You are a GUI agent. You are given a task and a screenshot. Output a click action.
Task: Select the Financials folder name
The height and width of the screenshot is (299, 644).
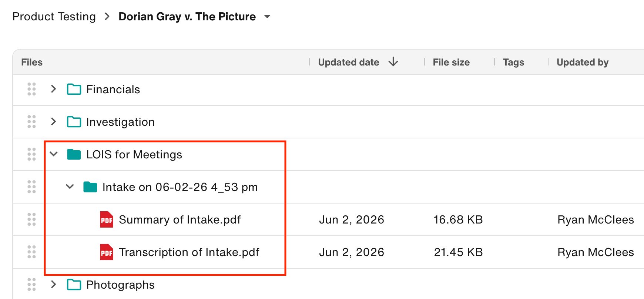(x=113, y=90)
